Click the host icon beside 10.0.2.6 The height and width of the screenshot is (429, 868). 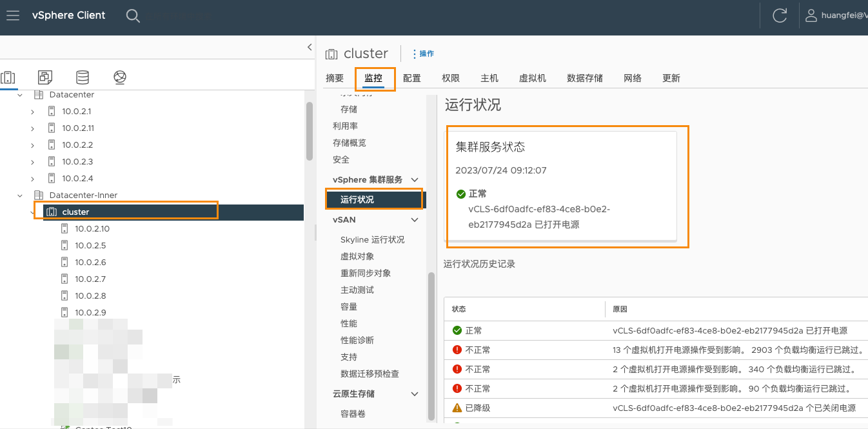point(64,263)
